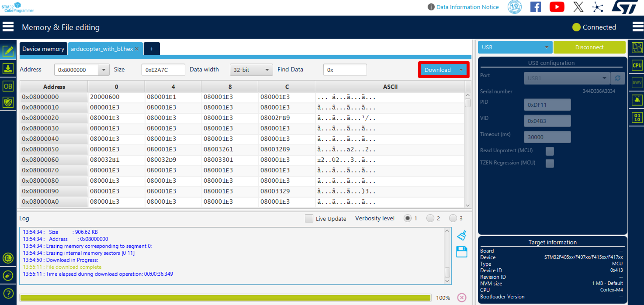Cancel operation with X icon by progress
The height and width of the screenshot is (305, 644).
pyautogui.click(x=462, y=298)
